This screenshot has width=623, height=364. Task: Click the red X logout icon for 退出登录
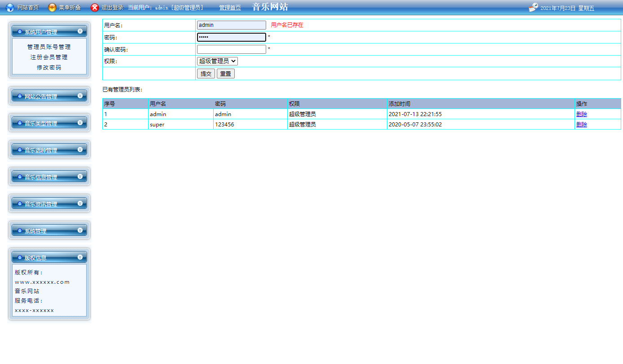pyautogui.click(x=94, y=7)
